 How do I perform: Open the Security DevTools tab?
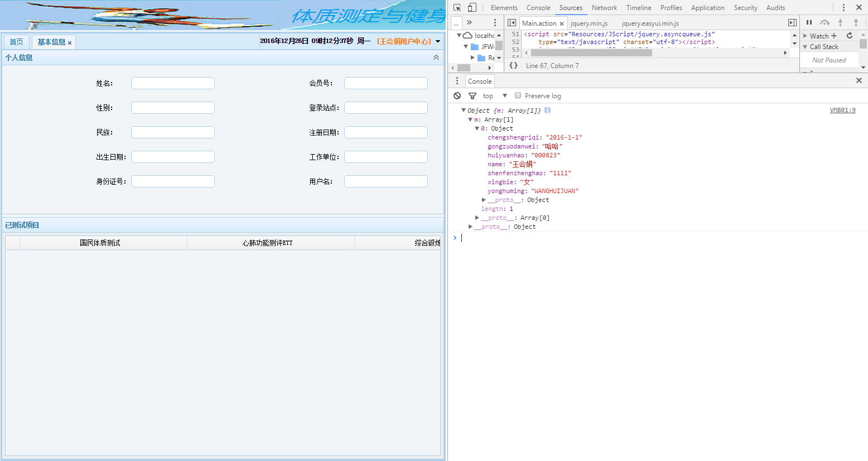(x=745, y=8)
